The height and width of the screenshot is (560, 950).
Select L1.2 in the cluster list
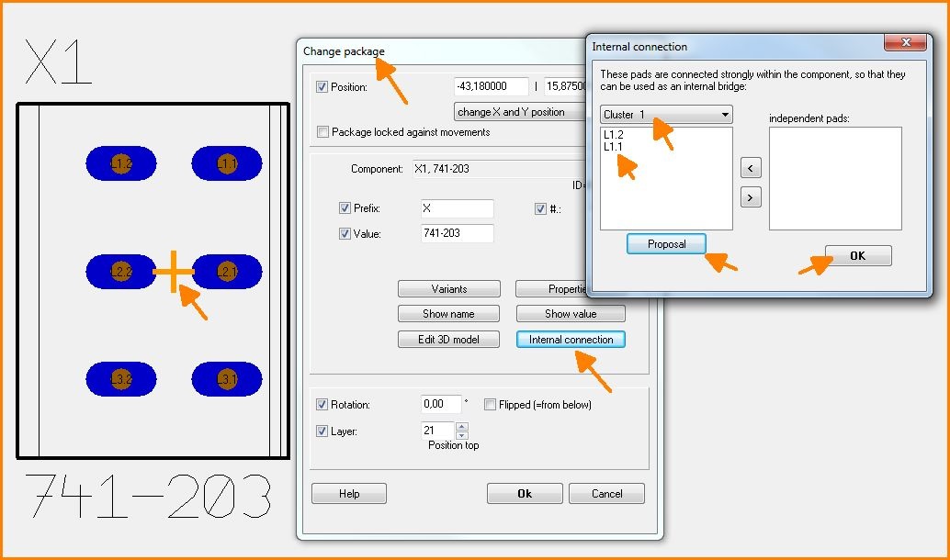point(615,135)
